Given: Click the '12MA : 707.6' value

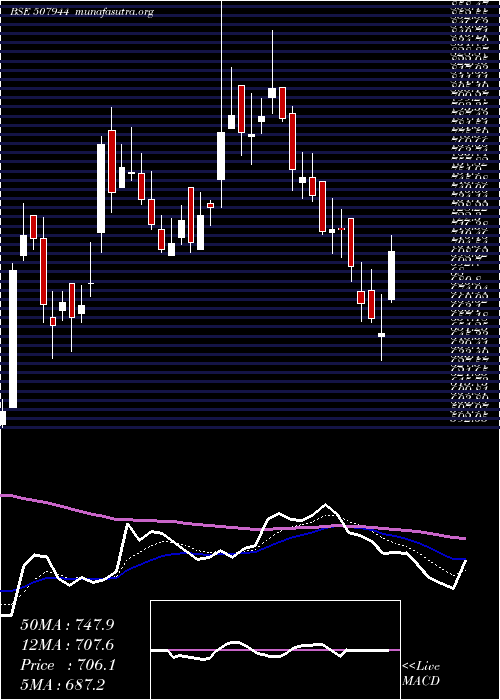Looking at the screenshot, I should tap(67, 645).
